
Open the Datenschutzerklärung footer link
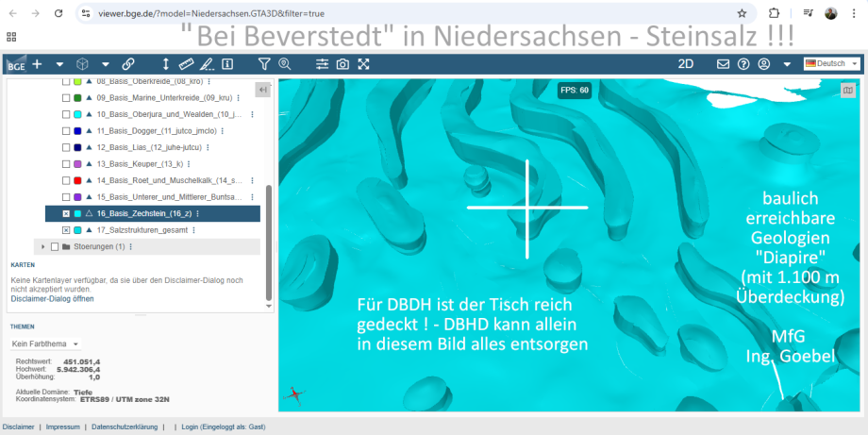point(125,427)
